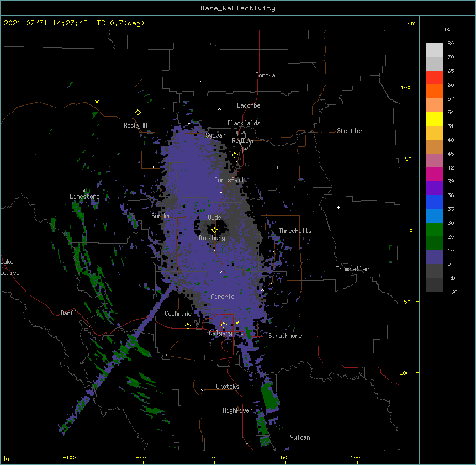The width and height of the screenshot is (476, 465).
Task: Click the yellow V marker northeast of Calgary
Action: click(237, 323)
